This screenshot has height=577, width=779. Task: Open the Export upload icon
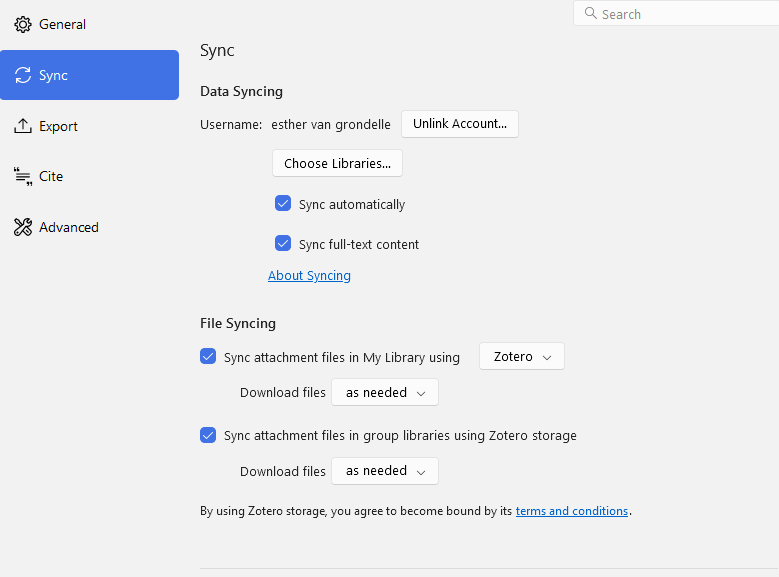[23, 126]
